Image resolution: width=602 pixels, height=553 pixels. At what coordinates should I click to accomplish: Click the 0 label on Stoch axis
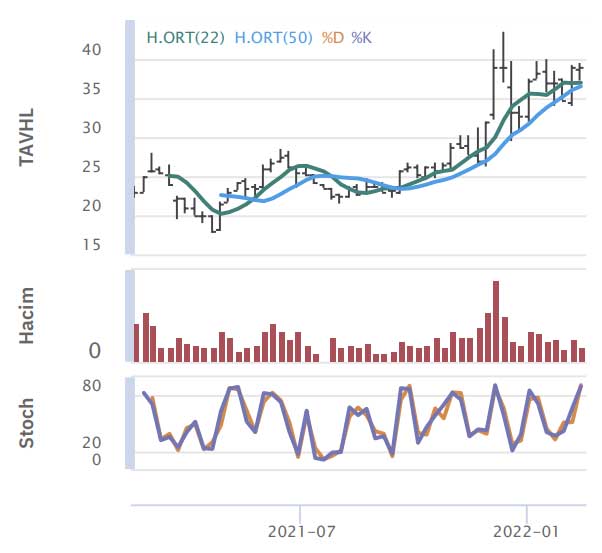tap(96, 460)
